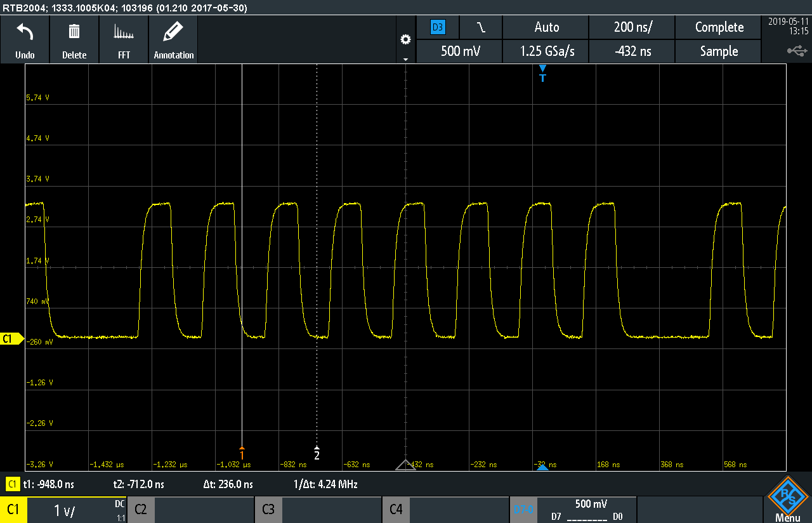Click the Delete trash icon
Viewport: 812px width, 523px height.
coord(74,39)
